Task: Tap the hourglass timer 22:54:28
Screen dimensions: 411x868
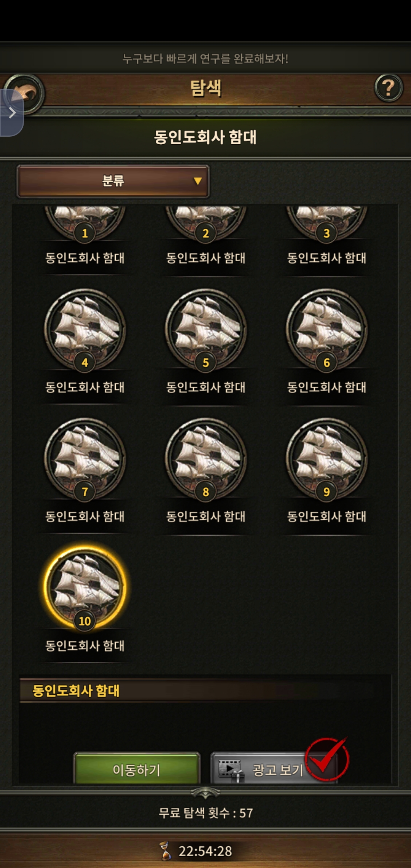Action: click(x=196, y=851)
